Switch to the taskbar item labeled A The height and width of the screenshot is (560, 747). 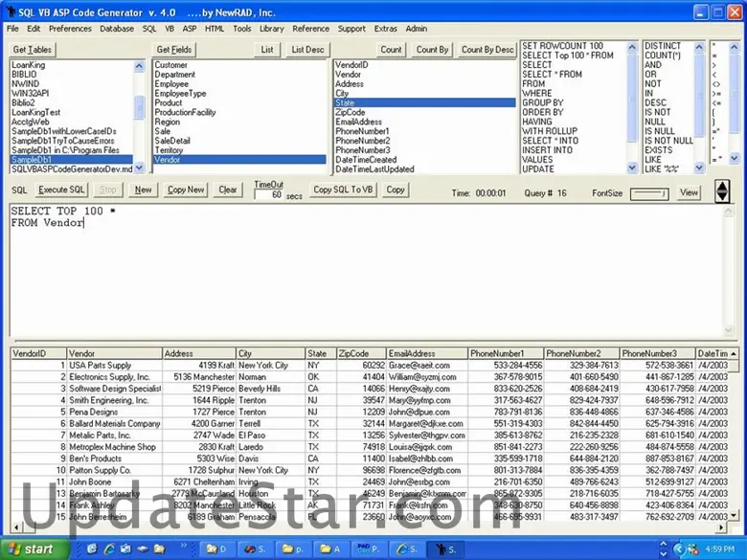[x=330, y=549]
